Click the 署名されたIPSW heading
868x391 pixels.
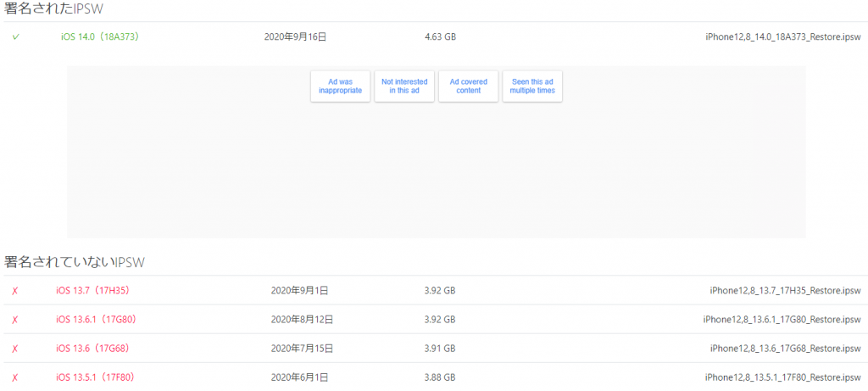coord(53,8)
